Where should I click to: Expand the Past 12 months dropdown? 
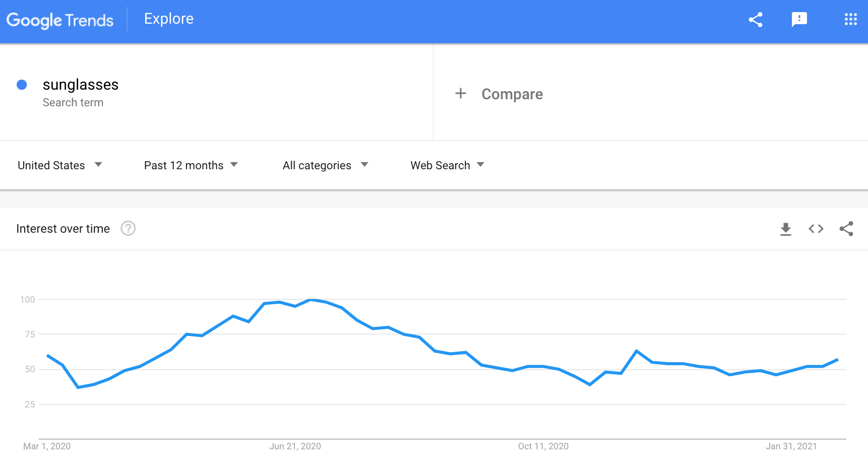191,165
